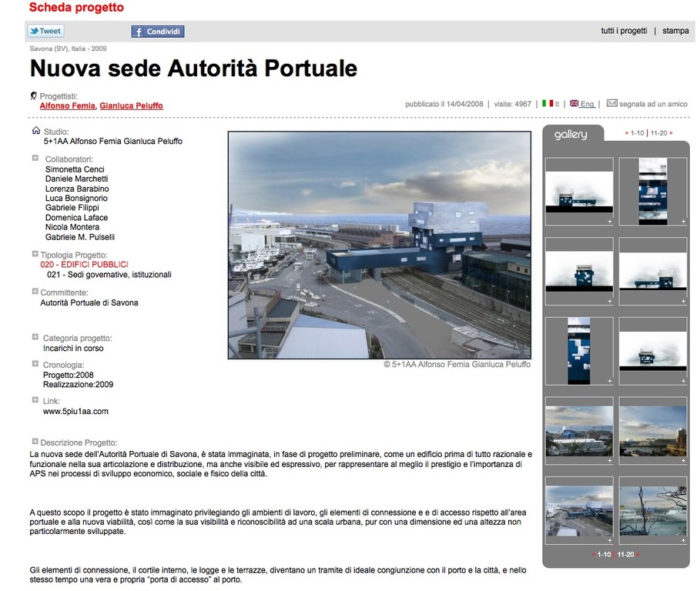Click the envelope icon for segnala ad un amico
The image size is (700, 591).
coord(612,103)
